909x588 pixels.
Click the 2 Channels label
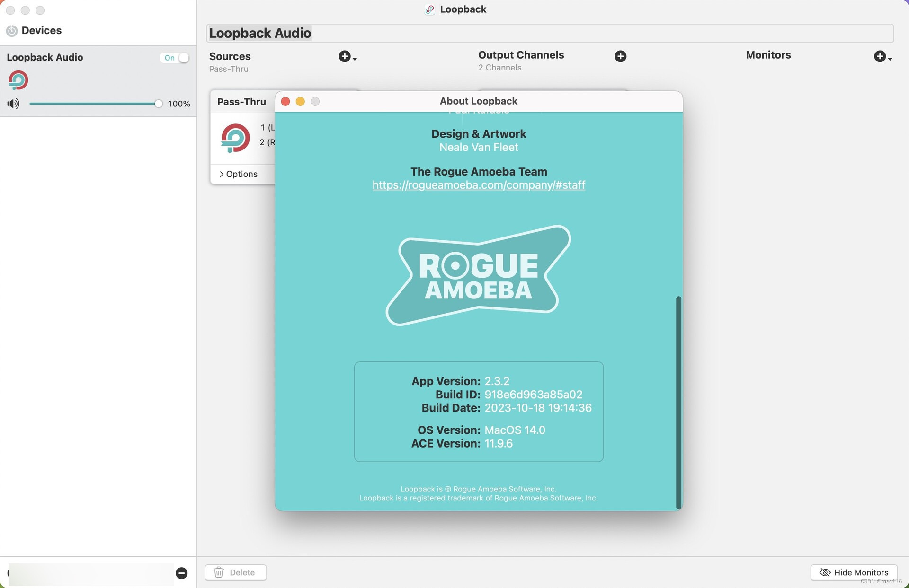click(499, 68)
